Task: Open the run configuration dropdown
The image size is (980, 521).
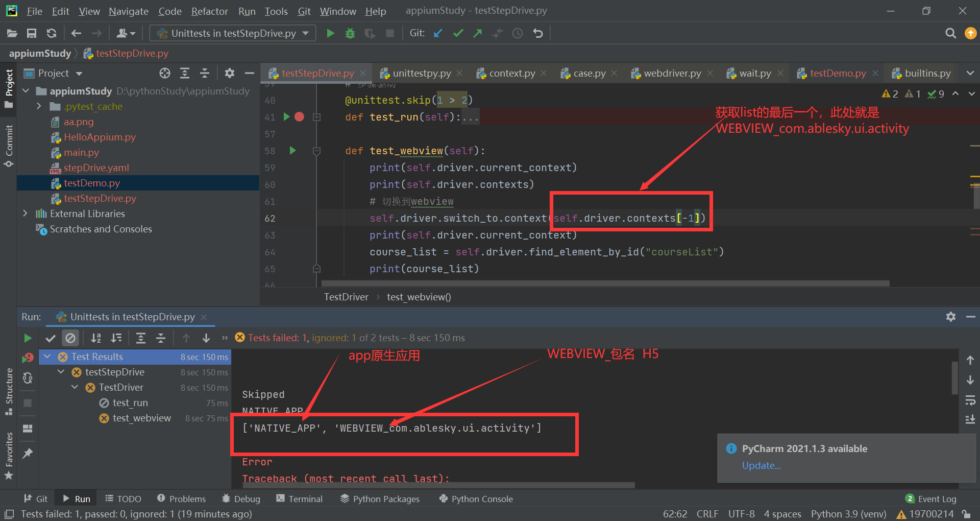Action: pos(233,33)
